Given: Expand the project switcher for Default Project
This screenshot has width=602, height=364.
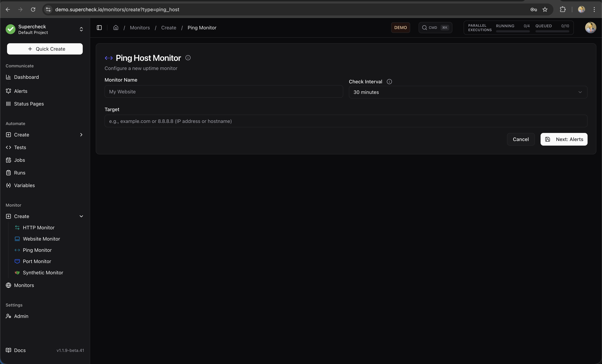Looking at the screenshot, I should click(81, 29).
